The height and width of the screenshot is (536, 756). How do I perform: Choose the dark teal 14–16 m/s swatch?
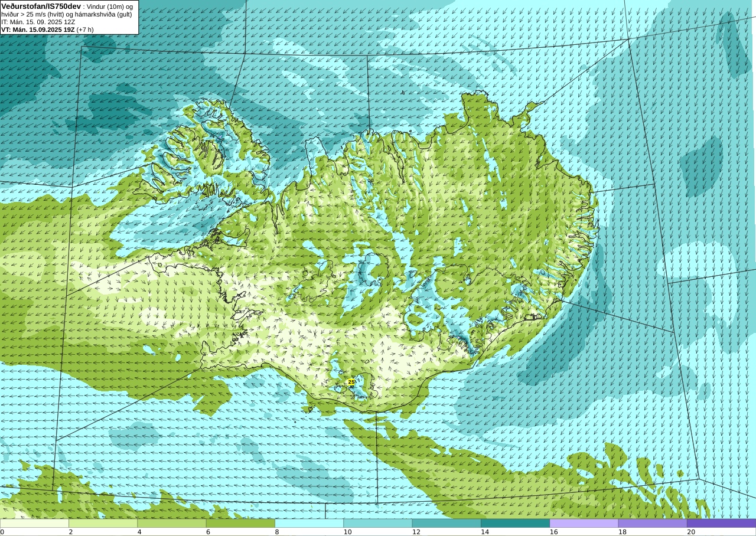515,523
